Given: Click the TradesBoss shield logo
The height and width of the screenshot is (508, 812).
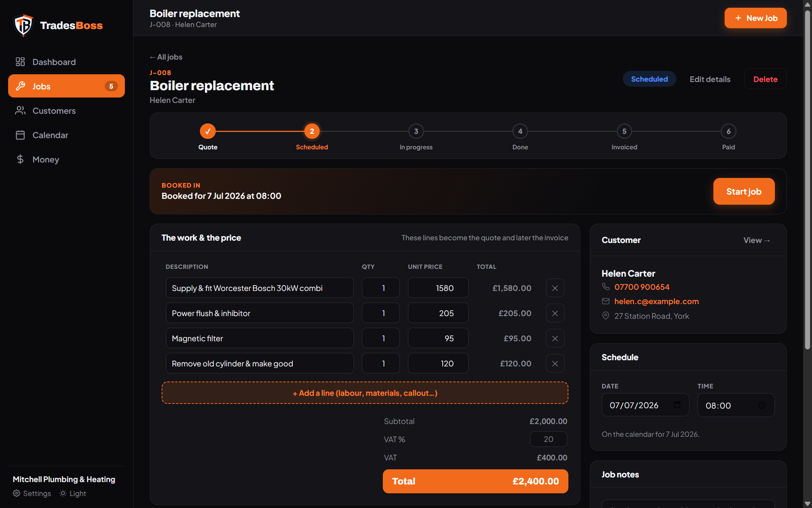Looking at the screenshot, I should pyautogui.click(x=23, y=26).
